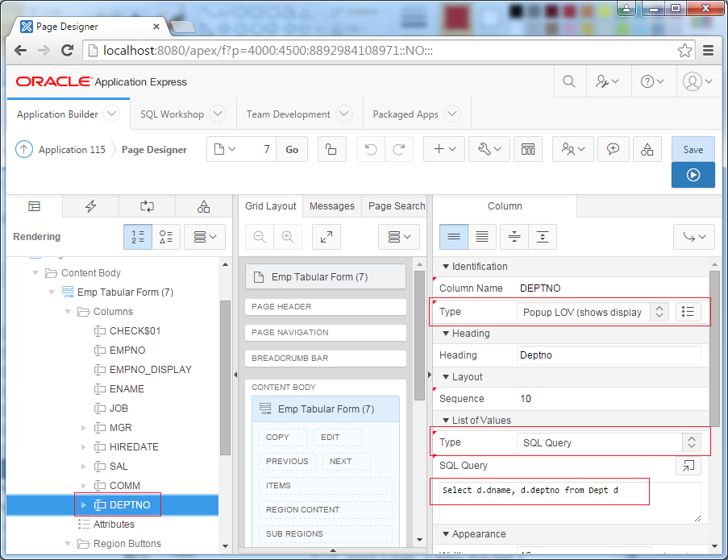This screenshot has height=560, width=728.
Task: Reload the page with the refresh icon
Action: pos(68,50)
